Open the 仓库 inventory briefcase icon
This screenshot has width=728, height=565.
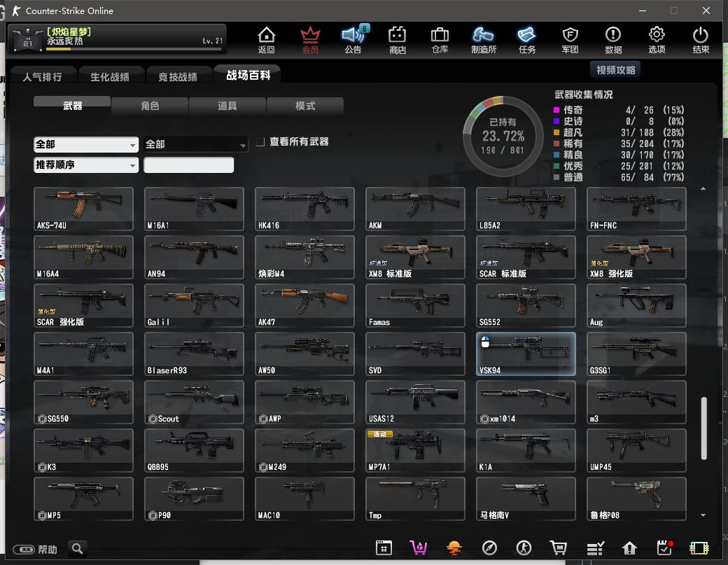tap(440, 40)
